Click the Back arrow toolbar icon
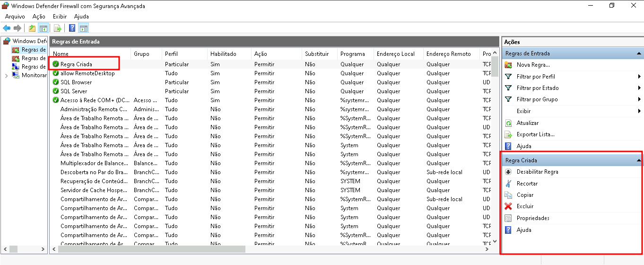This screenshot has height=265, width=644. pos(7,28)
